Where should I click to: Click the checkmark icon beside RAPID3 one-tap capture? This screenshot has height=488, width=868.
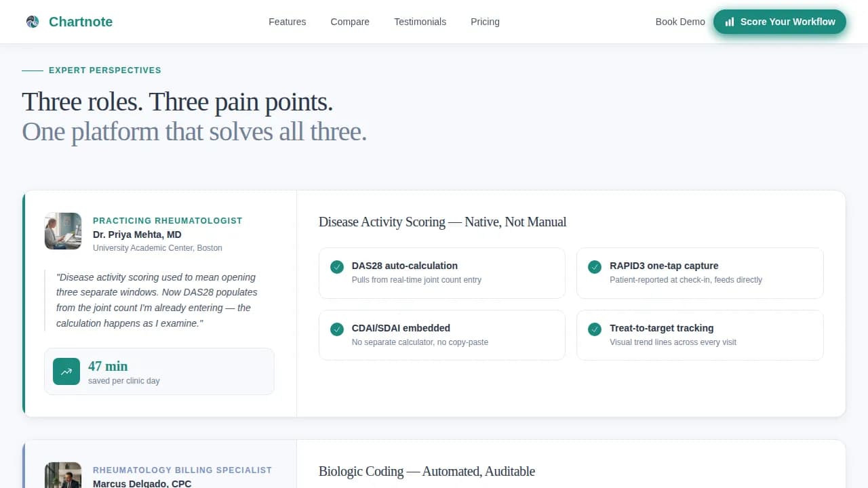(595, 267)
